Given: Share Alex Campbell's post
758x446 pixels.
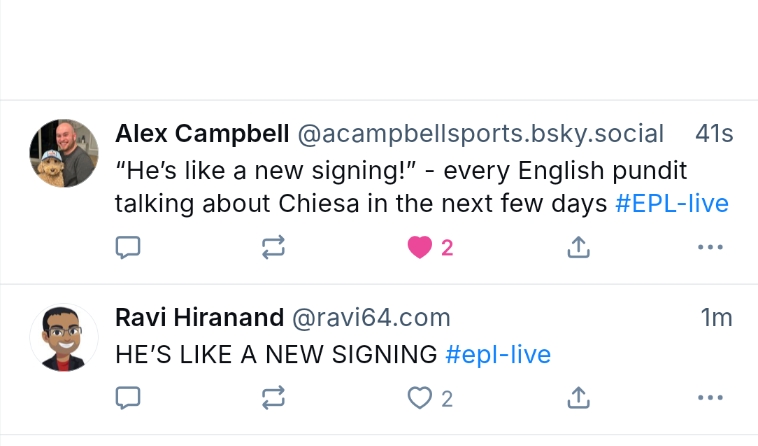Looking at the screenshot, I should tap(578, 247).
